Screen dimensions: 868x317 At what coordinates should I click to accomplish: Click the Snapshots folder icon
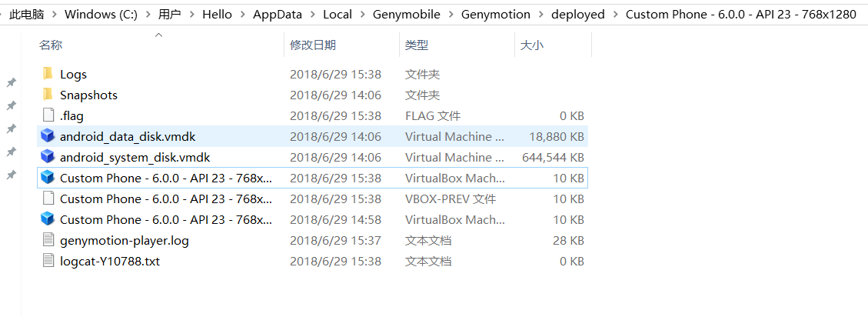[48, 95]
